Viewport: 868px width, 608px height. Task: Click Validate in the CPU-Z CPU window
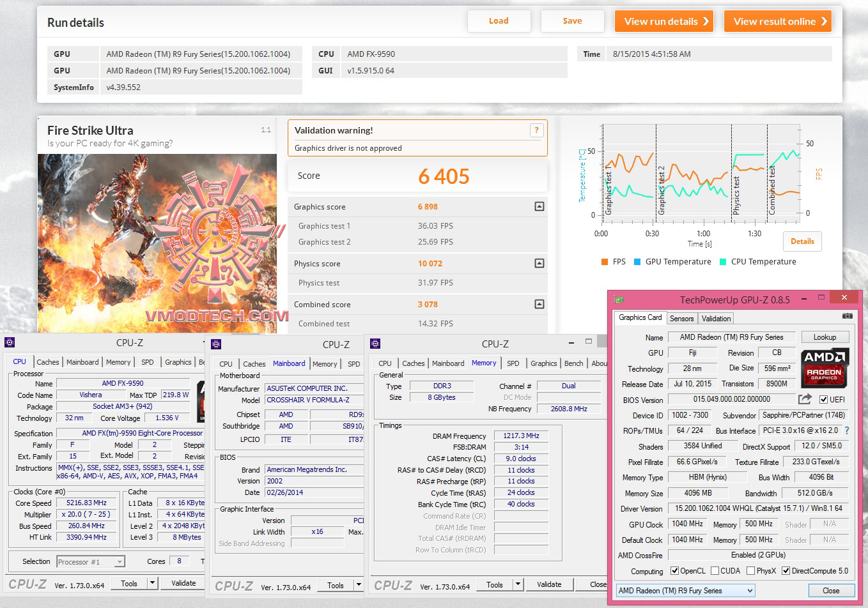pyautogui.click(x=183, y=583)
